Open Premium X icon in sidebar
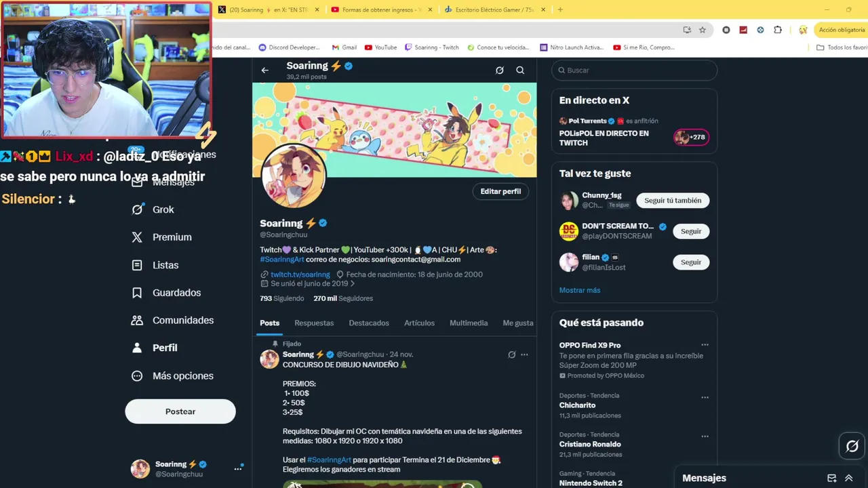Screen dimensions: 868x488 [x=137, y=237]
